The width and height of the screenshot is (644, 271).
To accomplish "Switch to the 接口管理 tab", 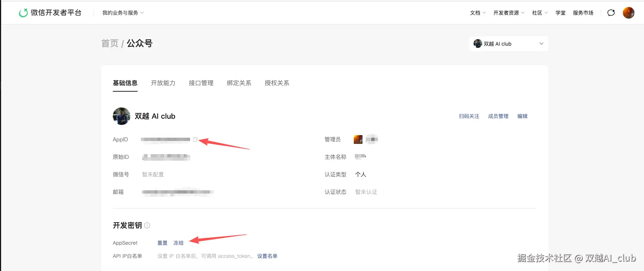I will (x=201, y=83).
